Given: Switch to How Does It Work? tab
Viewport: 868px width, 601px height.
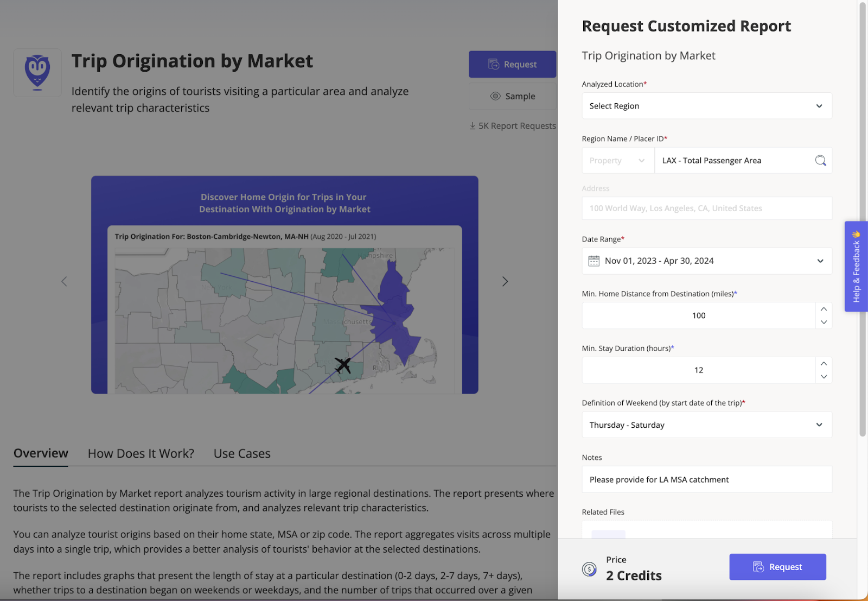Looking at the screenshot, I should point(141,453).
